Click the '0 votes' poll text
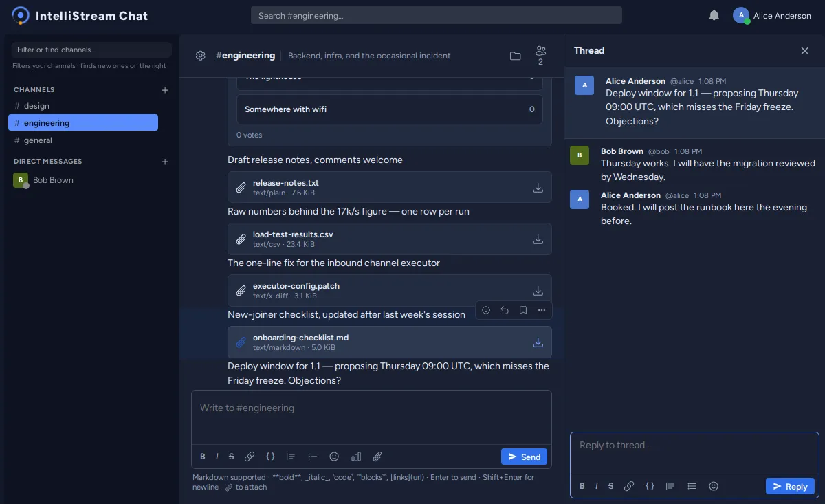Viewport: 825px width, 504px height. click(x=249, y=135)
